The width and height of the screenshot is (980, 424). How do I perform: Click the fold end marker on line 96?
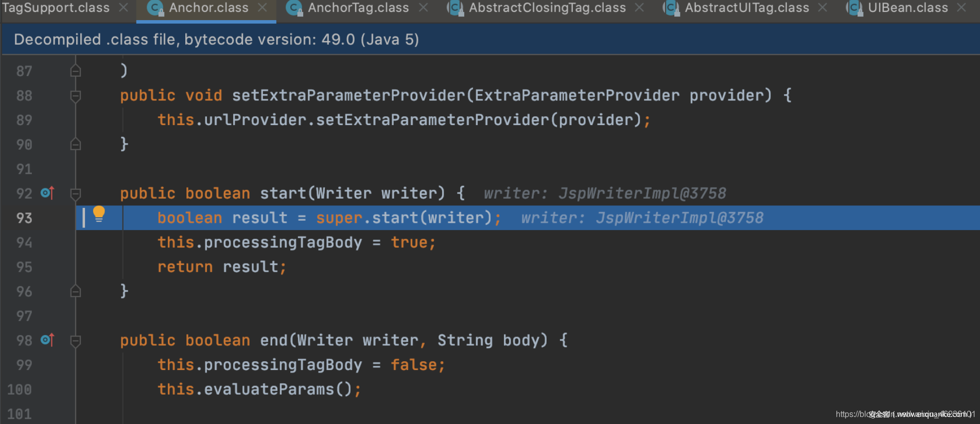tap(76, 291)
